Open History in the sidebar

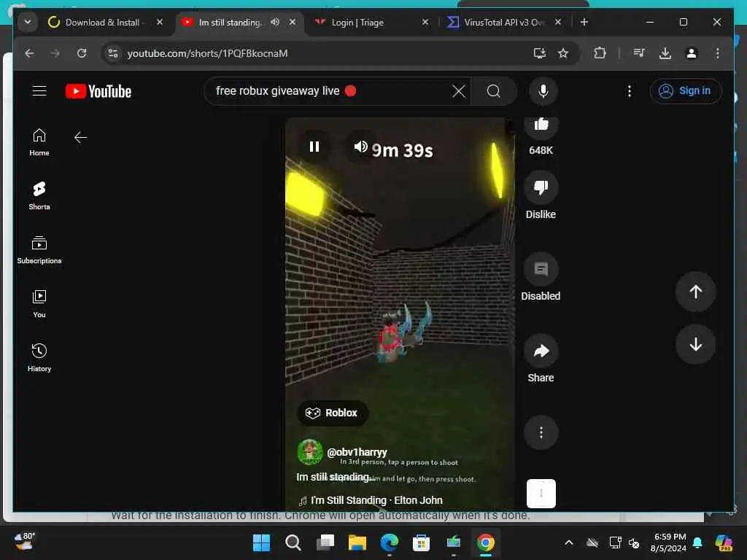[39, 357]
